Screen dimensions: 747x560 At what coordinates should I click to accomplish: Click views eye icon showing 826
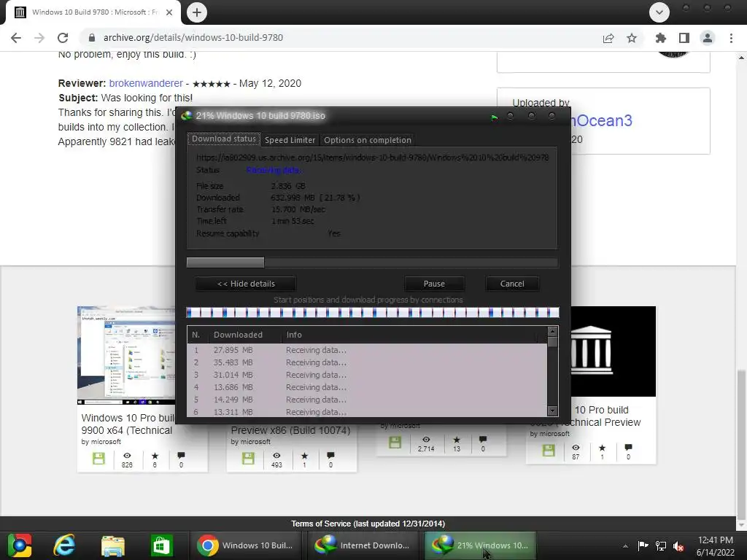[x=127, y=456]
